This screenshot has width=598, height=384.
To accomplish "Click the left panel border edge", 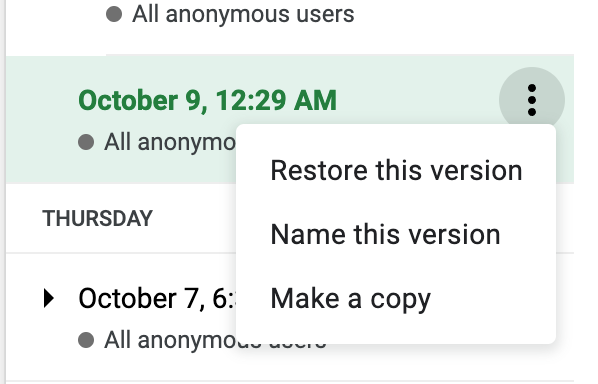I will point(5,192).
